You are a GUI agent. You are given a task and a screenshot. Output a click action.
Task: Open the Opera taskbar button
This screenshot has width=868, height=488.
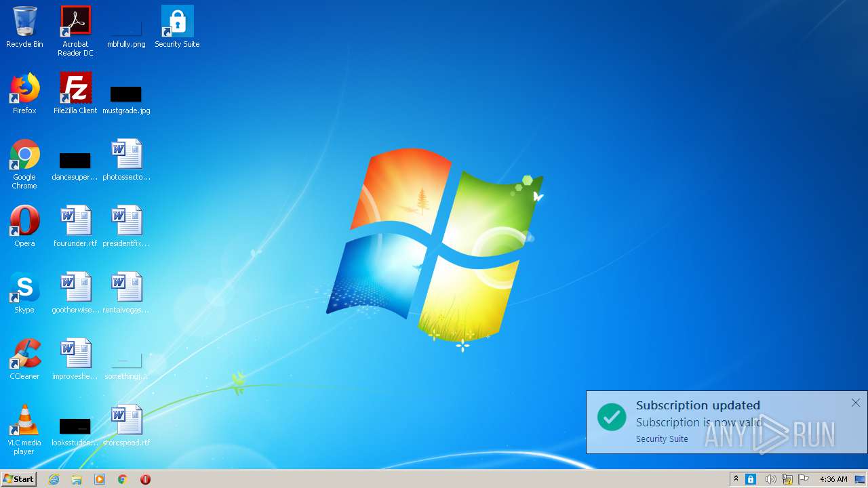point(145,479)
